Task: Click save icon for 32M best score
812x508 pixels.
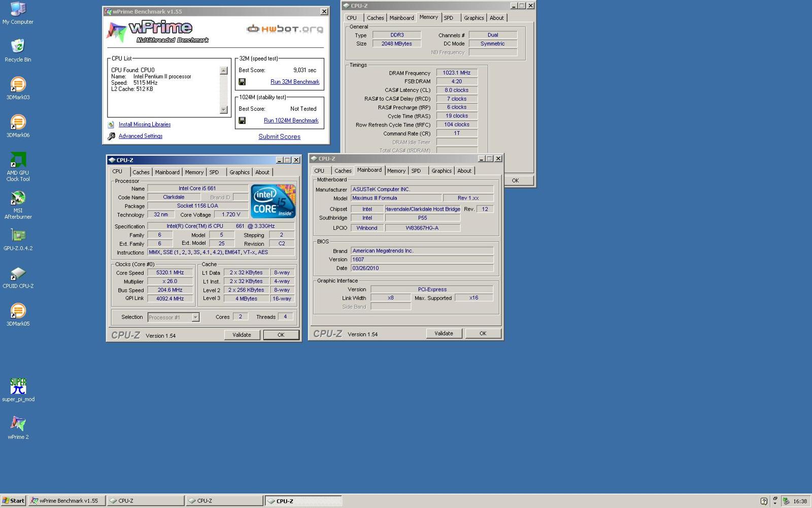Action: 242,82
